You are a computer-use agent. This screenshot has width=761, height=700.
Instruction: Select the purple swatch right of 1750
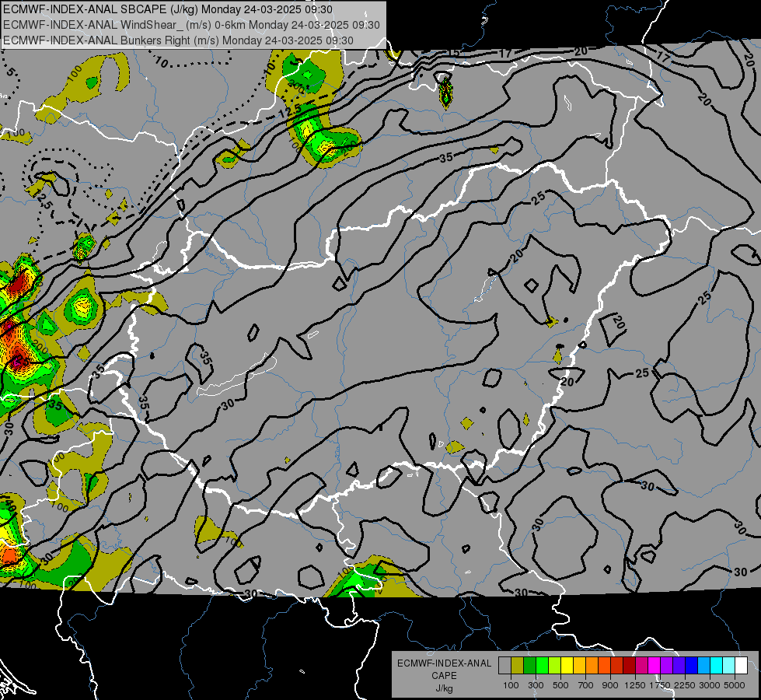point(667,666)
